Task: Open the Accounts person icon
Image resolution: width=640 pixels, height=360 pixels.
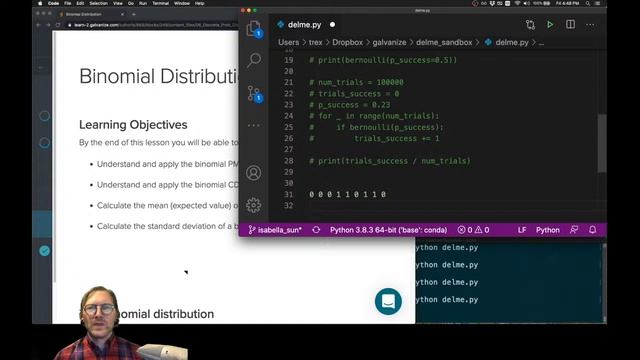Action: click(253, 173)
